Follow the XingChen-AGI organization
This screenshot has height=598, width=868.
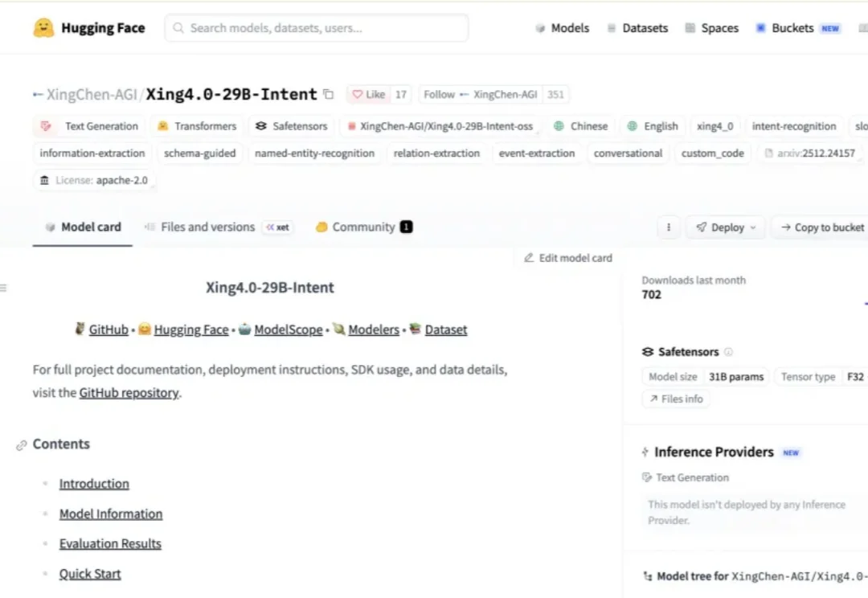pos(480,95)
